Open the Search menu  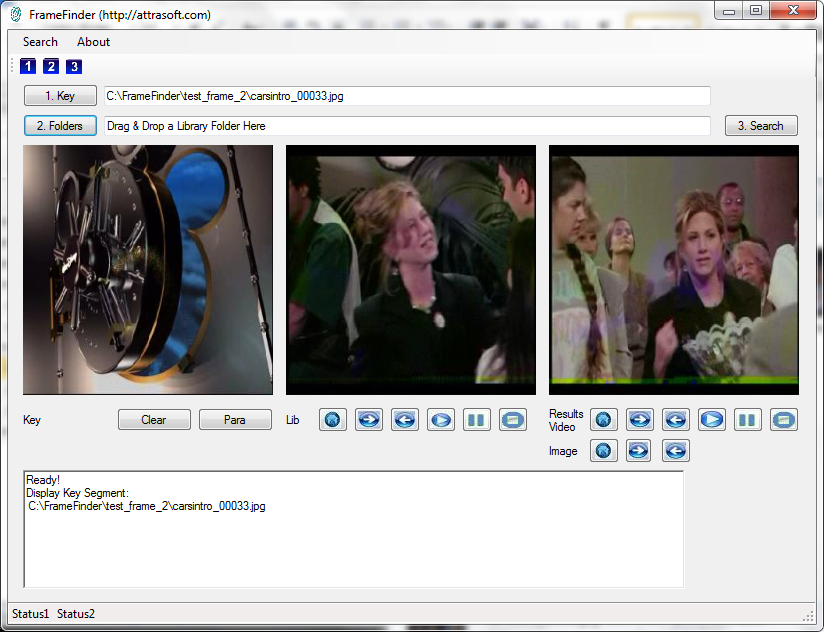coord(40,42)
